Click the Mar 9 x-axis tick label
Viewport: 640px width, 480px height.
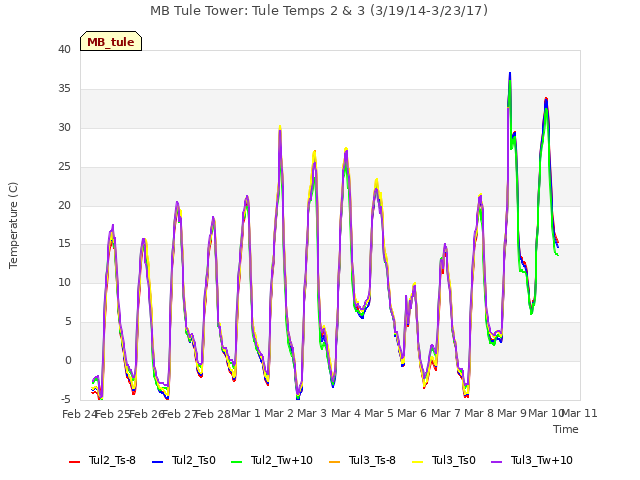pyautogui.click(x=512, y=413)
